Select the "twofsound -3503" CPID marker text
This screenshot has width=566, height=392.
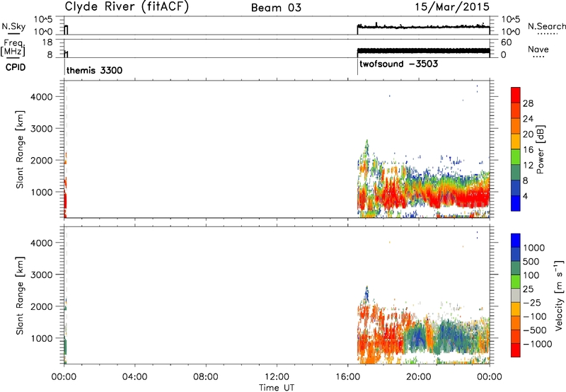[398, 64]
